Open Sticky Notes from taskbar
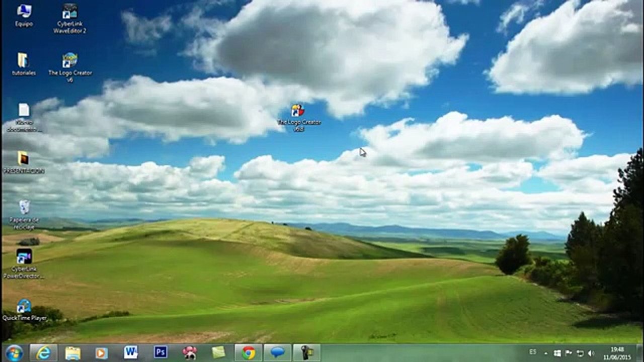The width and height of the screenshot is (644, 362). 219,352
